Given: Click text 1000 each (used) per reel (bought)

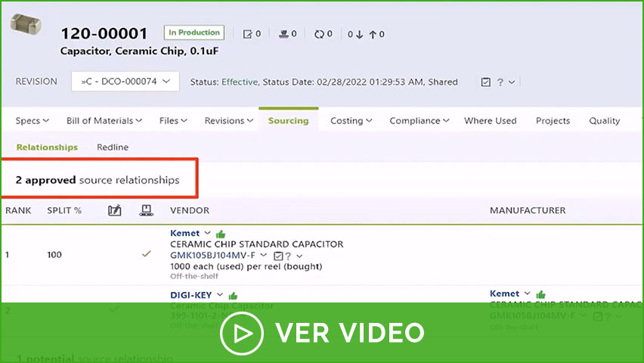Looking at the screenshot, I should [246, 266].
